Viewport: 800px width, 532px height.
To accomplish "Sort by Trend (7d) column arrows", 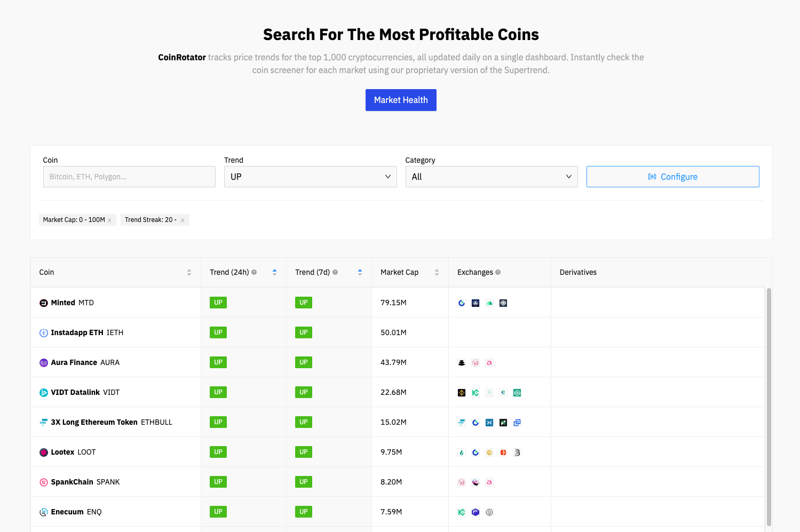I will pyautogui.click(x=360, y=272).
